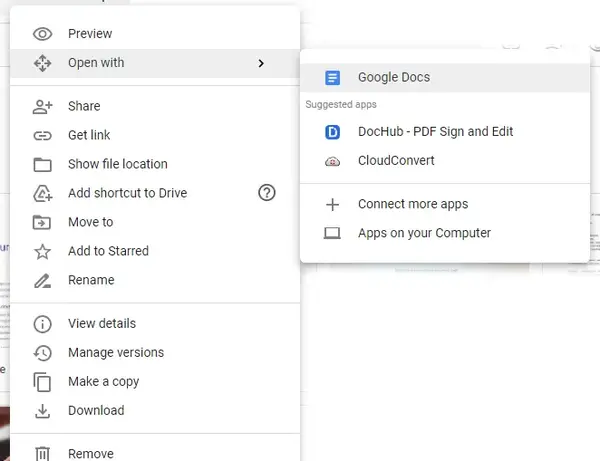This screenshot has height=461, width=600.
Task: Click the Share person-plus icon
Action: pos(42,107)
